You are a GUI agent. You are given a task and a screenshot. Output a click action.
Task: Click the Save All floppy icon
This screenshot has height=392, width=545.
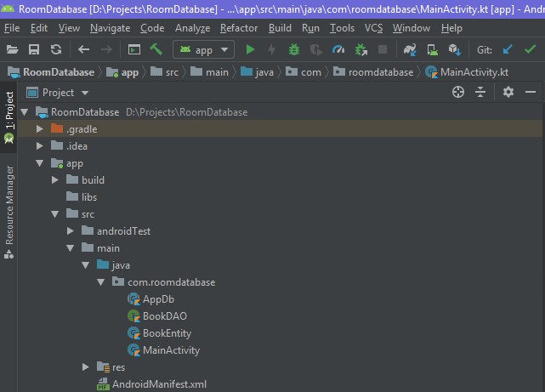[34, 49]
